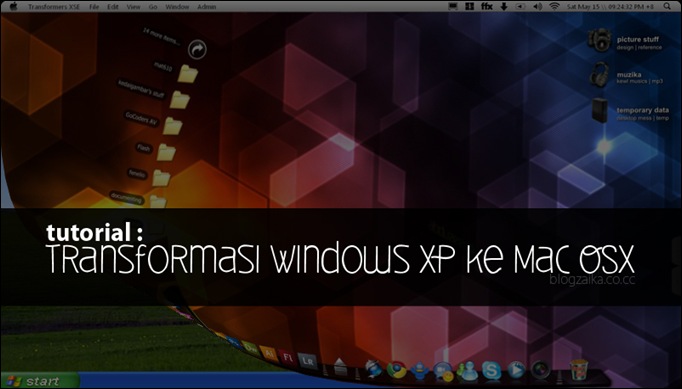Open the Wi-Fi status menu
This screenshot has width=682, height=389.
(554, 6)
